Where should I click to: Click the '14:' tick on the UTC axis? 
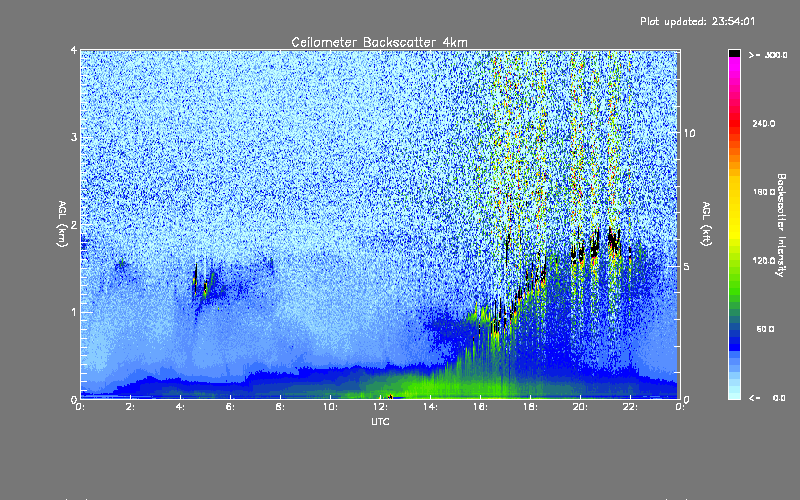(x=430, y=407)
